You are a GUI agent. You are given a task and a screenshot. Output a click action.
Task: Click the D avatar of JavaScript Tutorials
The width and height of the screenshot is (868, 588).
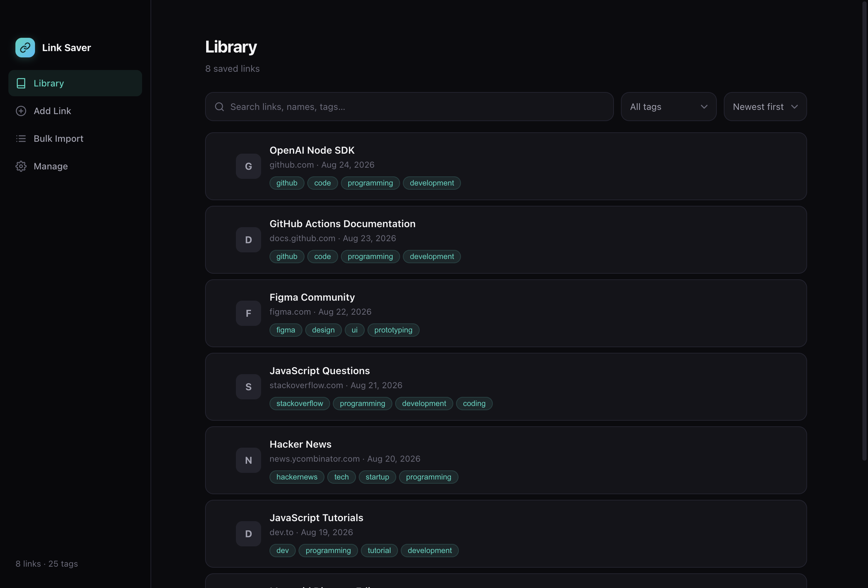[248, 534]
